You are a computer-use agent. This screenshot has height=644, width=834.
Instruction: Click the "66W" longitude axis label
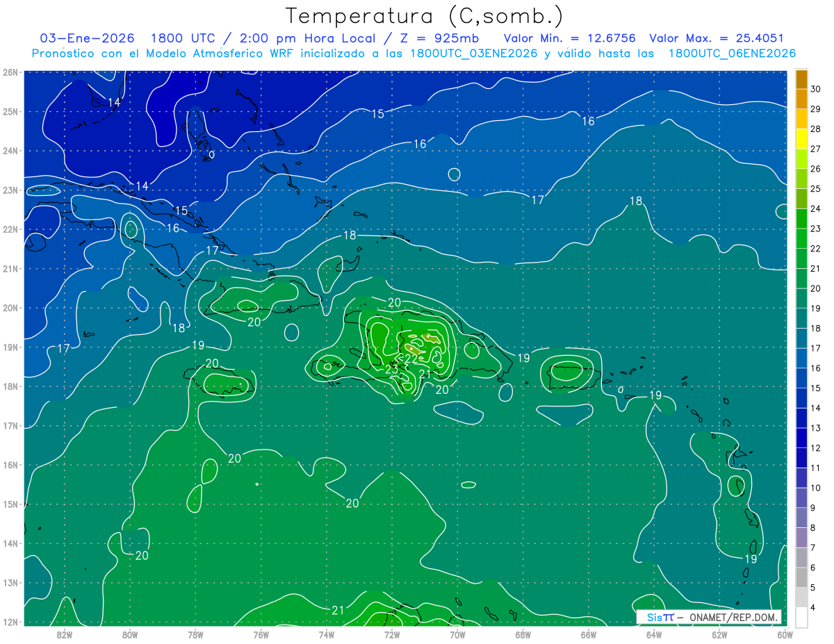coord(588,634)
